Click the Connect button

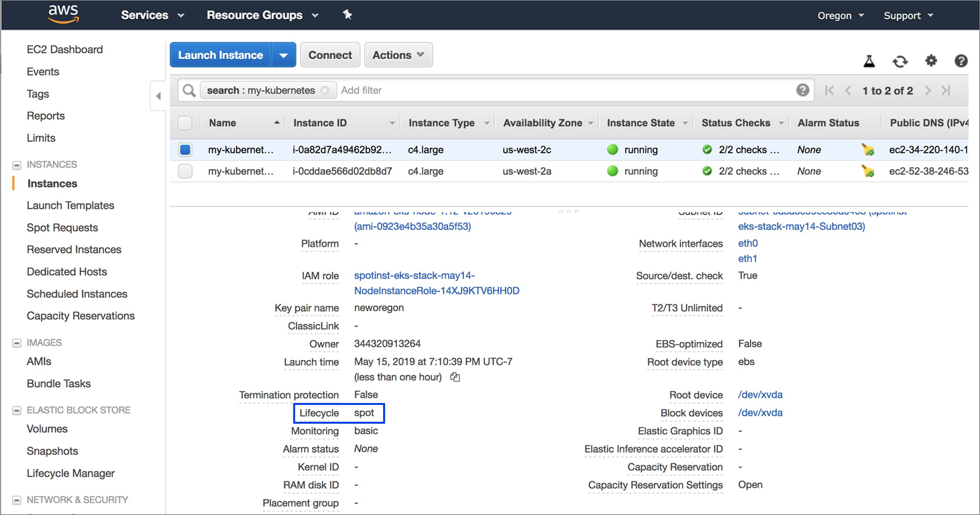pos(330,55)
